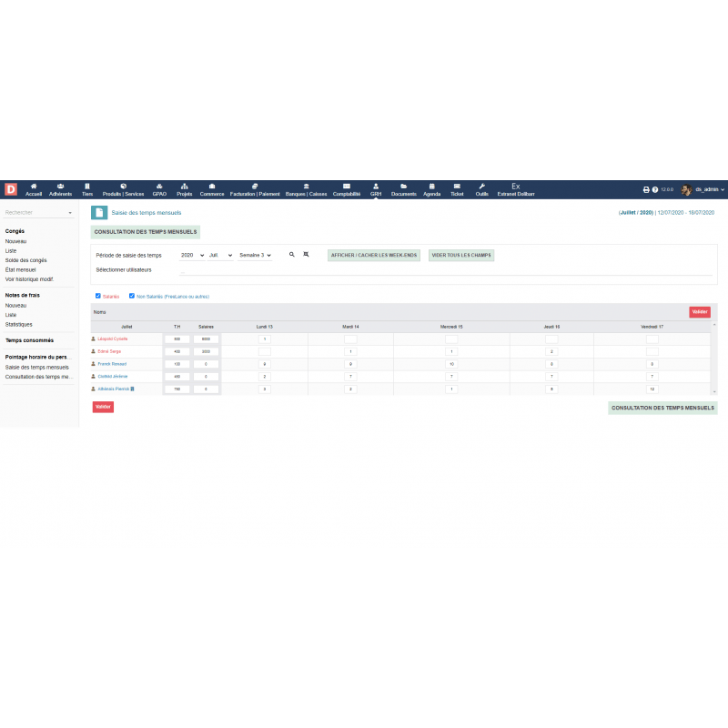Open the year 2020 dropdown

[192, 256]
